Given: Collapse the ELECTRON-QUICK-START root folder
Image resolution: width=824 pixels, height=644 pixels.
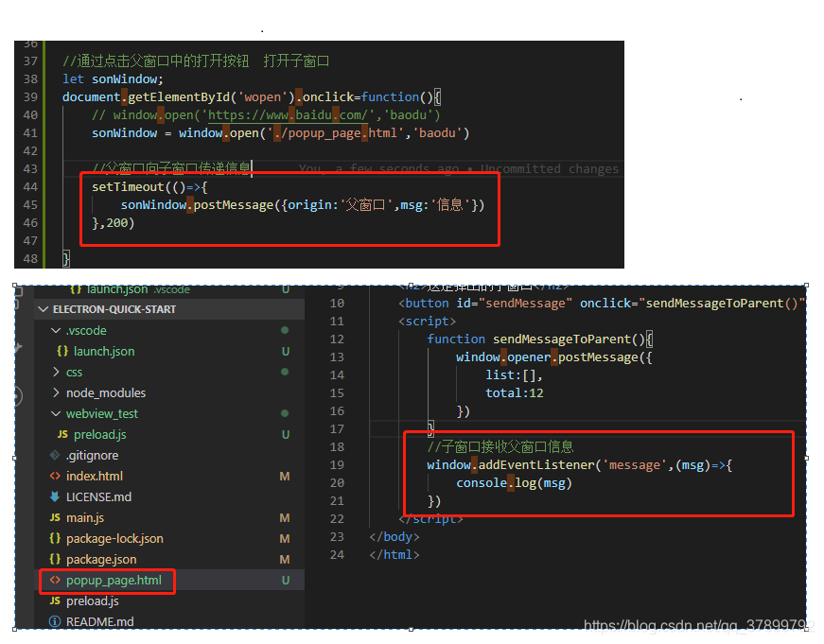Looking at the screenshot, I should click(43, 309).
